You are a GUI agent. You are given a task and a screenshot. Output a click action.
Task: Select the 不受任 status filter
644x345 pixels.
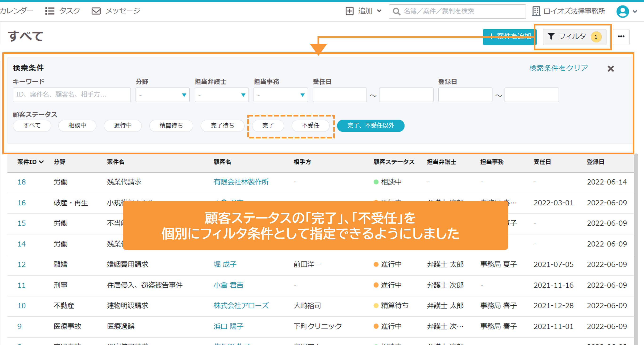point(310,125)
